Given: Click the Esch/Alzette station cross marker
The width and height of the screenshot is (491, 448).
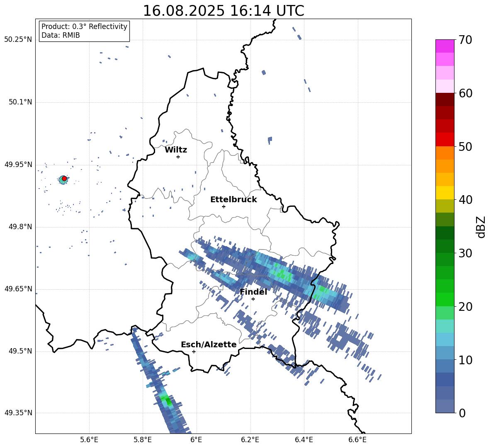Looking at the screenshot, I should pyautogui.click(x=194, y=351).
